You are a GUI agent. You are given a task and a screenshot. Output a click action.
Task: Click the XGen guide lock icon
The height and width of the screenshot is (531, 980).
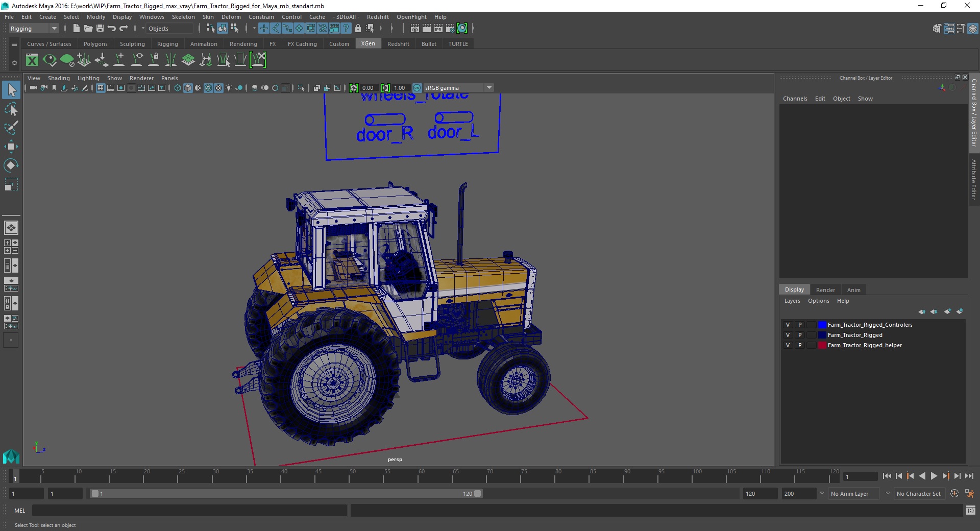pyautogui.click(x=154, y=60)
